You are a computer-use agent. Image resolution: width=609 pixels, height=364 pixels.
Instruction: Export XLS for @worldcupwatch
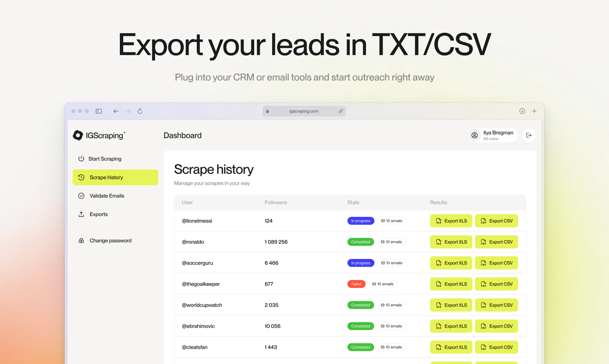[x=451, y=305]
